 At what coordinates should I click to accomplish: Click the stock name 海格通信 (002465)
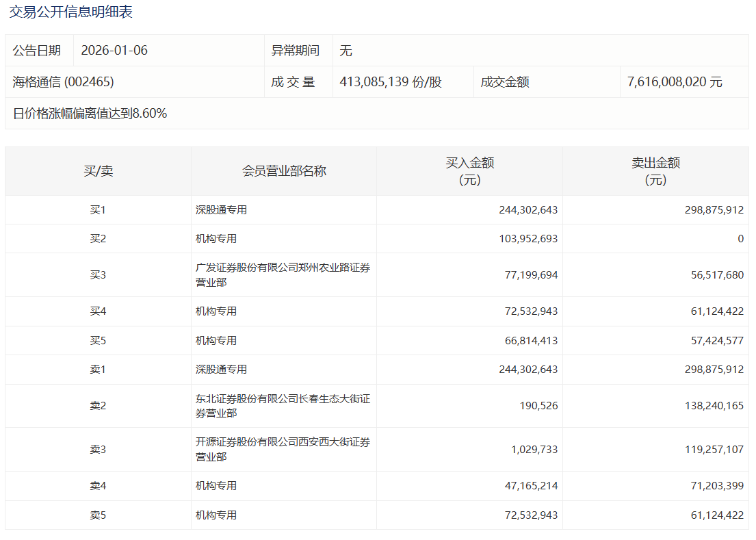[64, 82]
